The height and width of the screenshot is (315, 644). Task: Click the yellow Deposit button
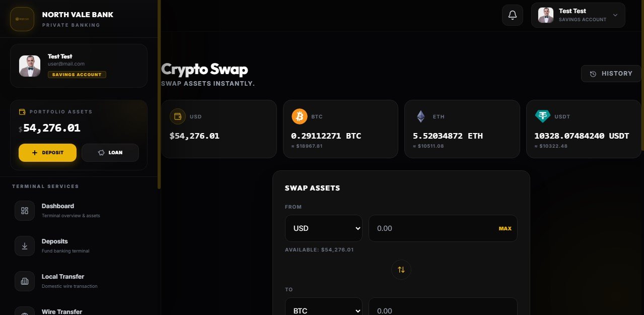click(47, 153)
